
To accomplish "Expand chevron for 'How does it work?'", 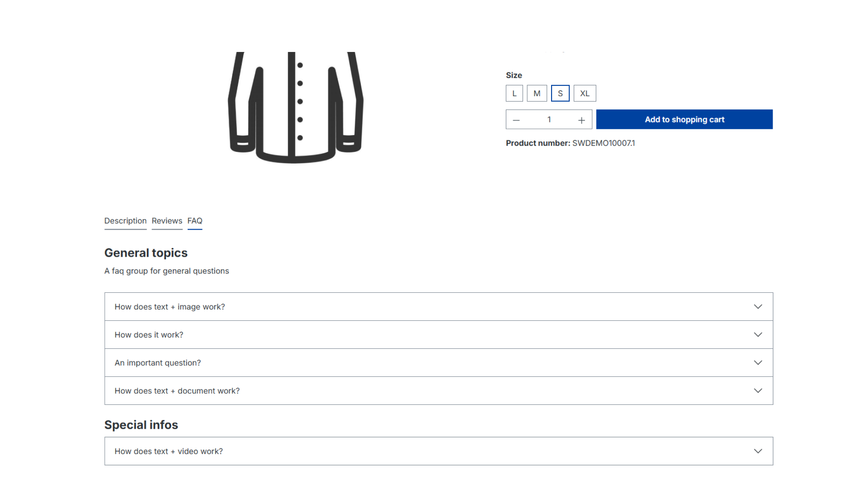I will (x=758, y=335).
